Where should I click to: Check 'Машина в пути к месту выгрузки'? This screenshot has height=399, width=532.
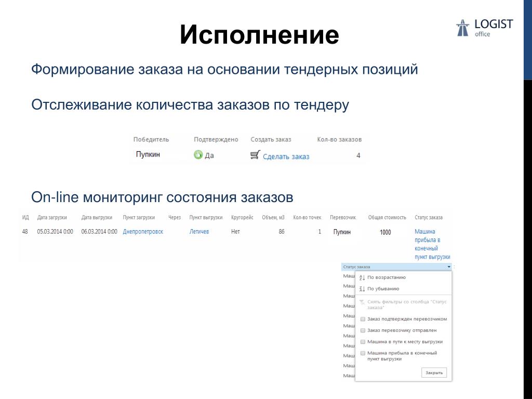pos(363,342)
